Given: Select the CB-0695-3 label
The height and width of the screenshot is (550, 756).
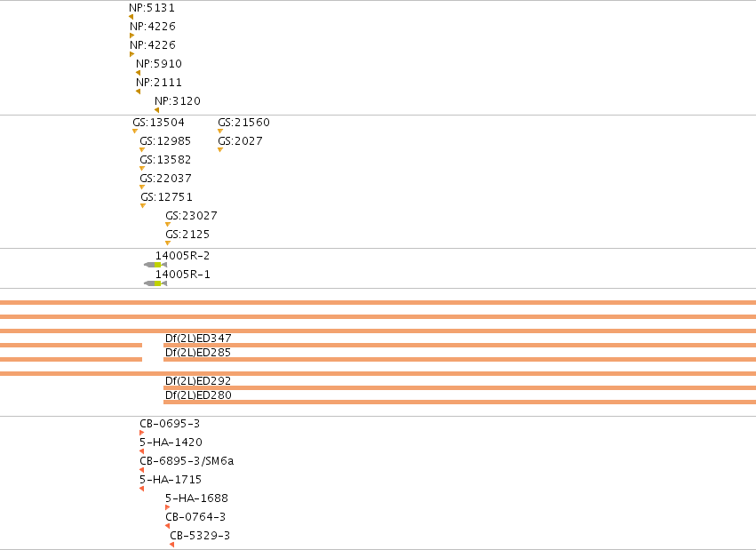Looking at the screenshot, I should click(170, 424).
